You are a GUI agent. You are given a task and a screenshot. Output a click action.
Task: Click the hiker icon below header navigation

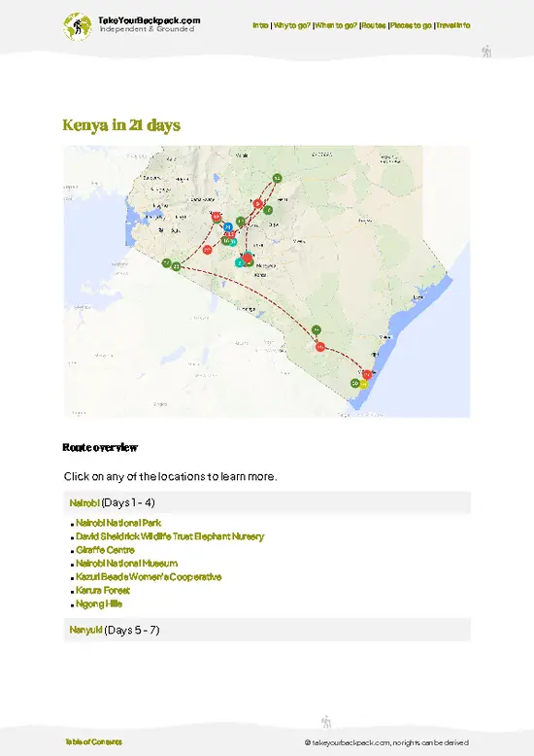486,52
